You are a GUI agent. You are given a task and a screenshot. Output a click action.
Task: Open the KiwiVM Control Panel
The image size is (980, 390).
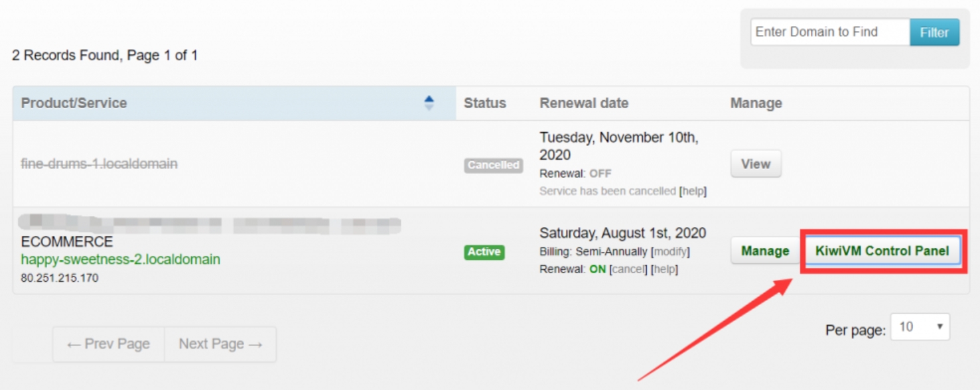pos(882,251)
